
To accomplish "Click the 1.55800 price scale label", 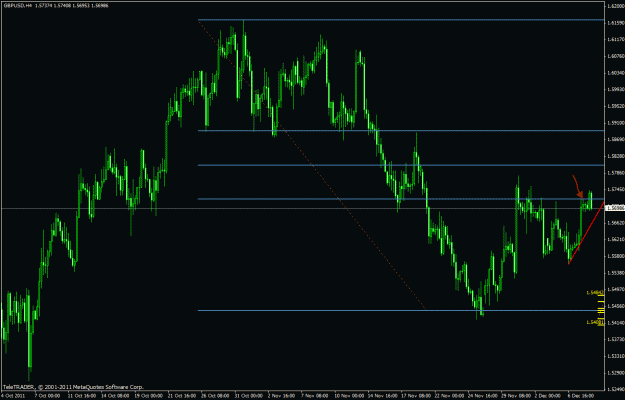I will click(x=615, y=256).
